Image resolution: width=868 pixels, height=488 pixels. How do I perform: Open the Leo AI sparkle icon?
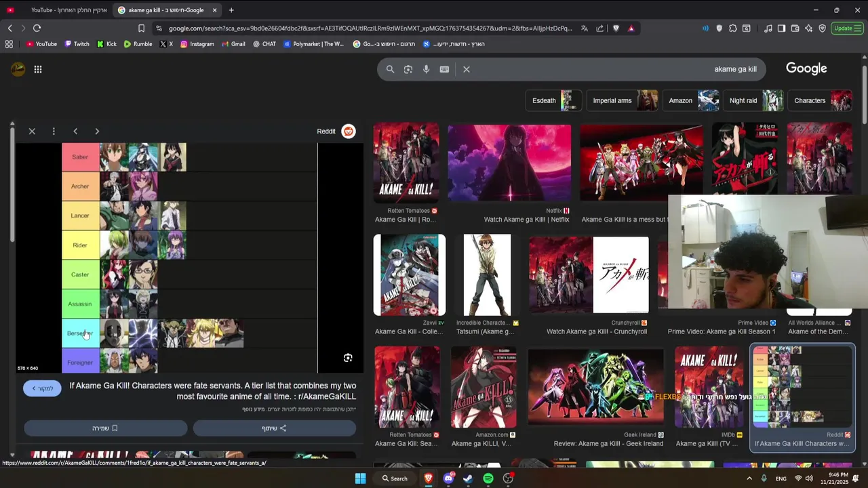point(808,28)
